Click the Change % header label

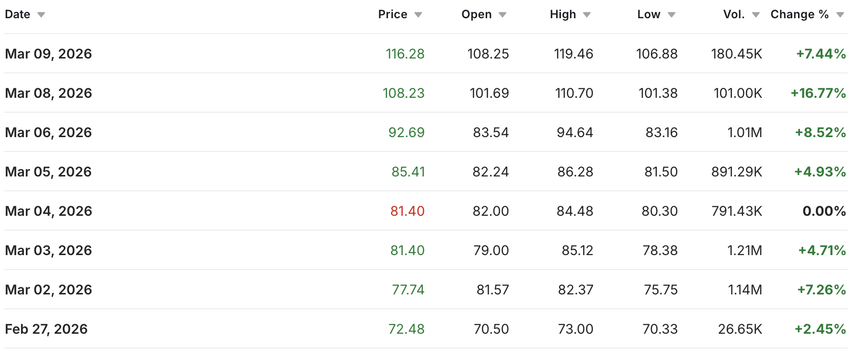coord(799,14)
